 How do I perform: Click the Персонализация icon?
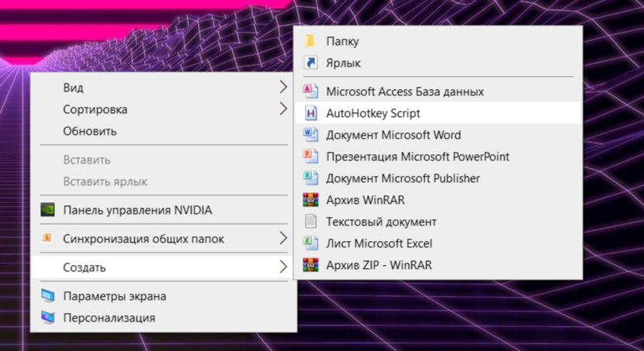pos(47,318)
